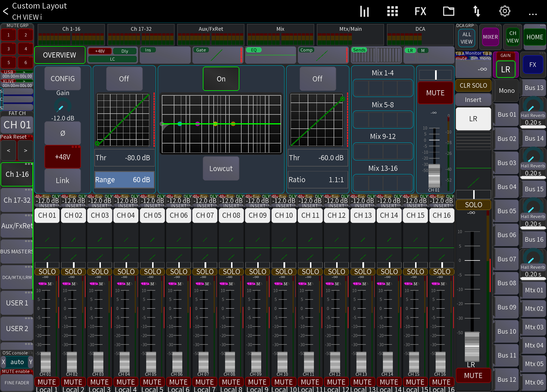Toggle the Comp Off button

tap(317, 79)
